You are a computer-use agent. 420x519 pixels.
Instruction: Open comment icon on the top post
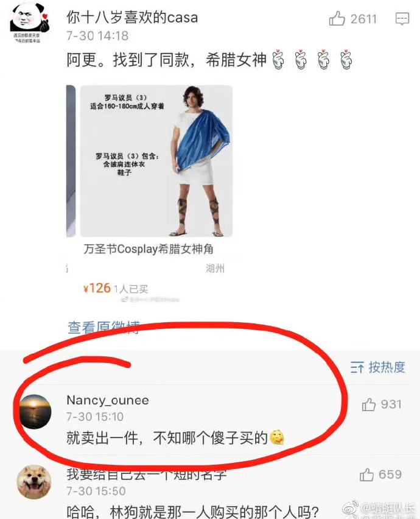402,19
